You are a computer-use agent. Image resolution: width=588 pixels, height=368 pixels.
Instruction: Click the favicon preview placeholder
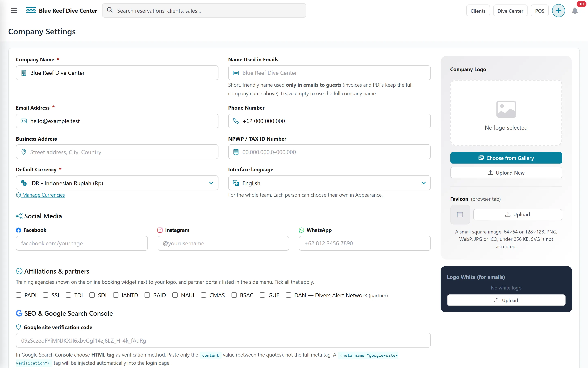click(x=460, y=215)
